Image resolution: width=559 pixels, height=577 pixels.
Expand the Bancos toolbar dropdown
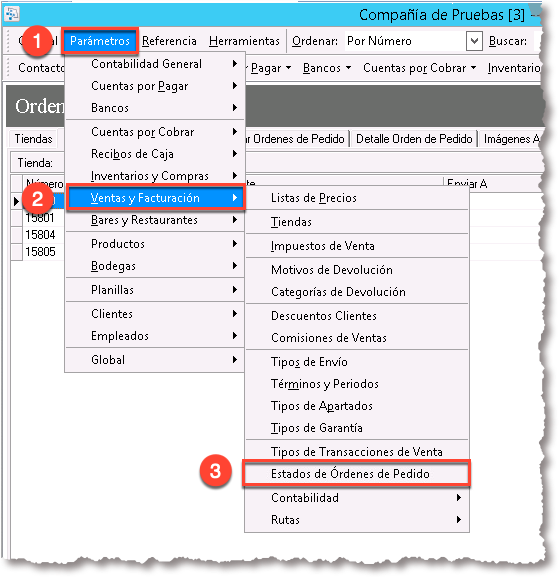[327, 68]
